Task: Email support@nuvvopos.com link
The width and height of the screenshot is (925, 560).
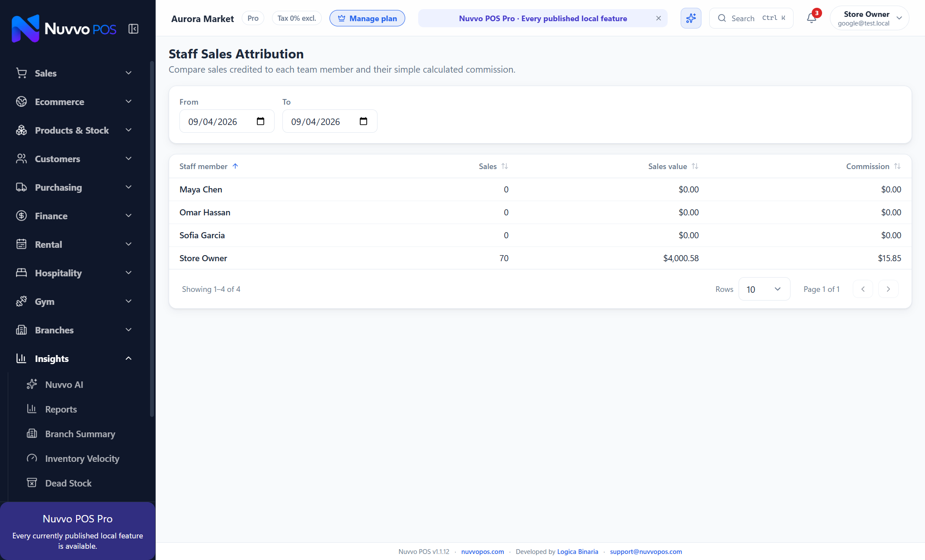Action: pos(646,552)
